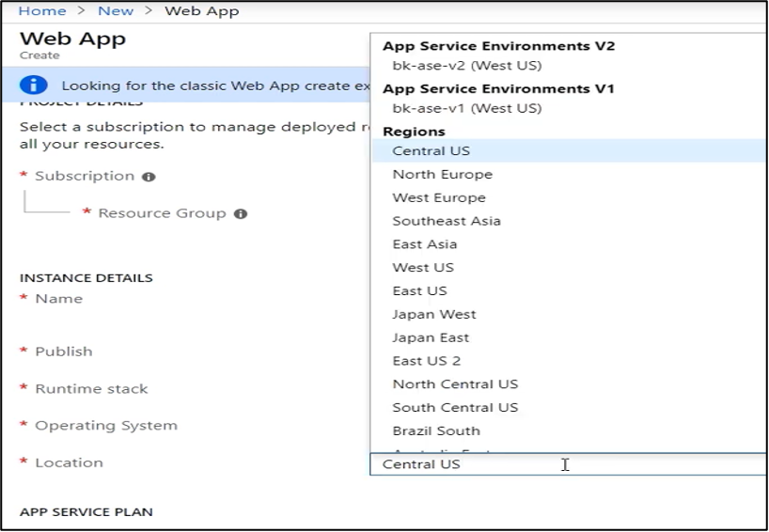This screenshot has height=532, width=769.
Task: Choose West US region option
Action: 423,268
